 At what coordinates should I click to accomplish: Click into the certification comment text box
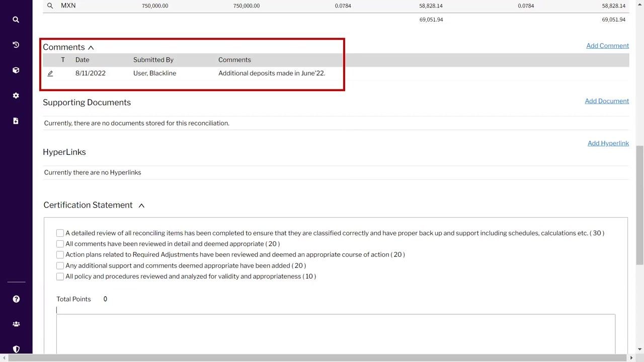336,334
